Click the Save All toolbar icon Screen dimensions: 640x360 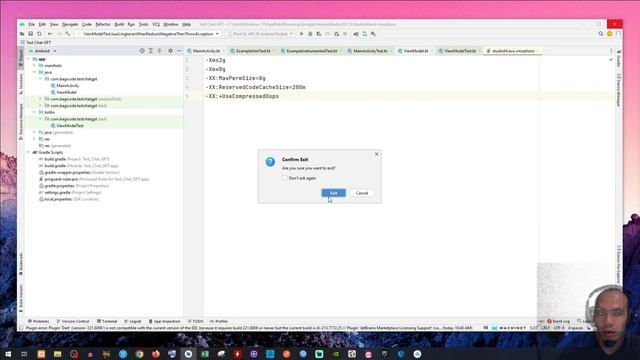pyautogui.click(x=31, y=34)
